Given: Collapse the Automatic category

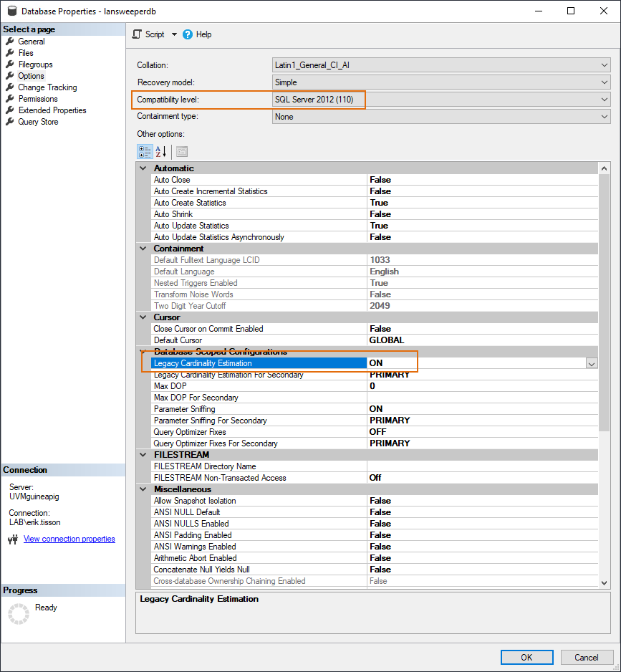Looking at the screenshot, I should pos(143,168).
